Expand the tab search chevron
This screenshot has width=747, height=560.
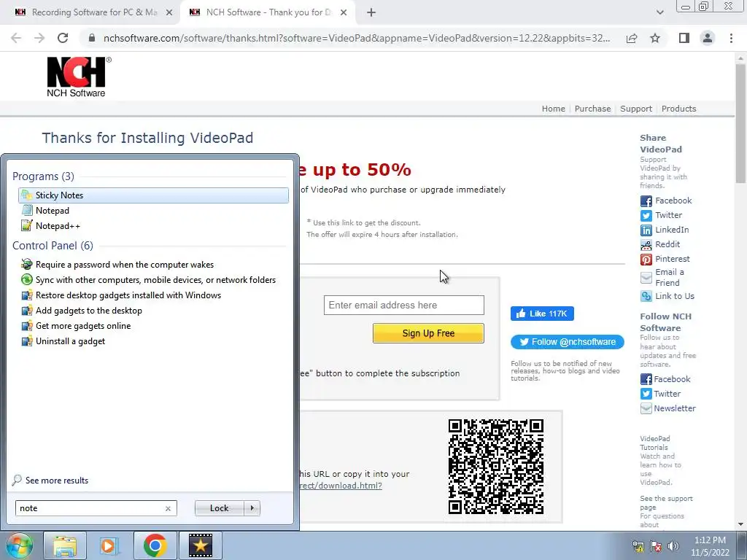click(x=659, y=12)
